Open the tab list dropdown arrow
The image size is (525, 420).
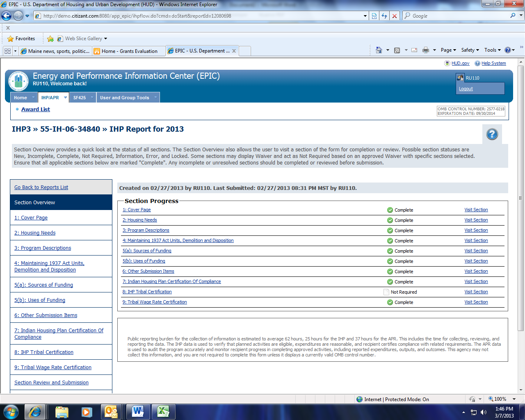16,51
